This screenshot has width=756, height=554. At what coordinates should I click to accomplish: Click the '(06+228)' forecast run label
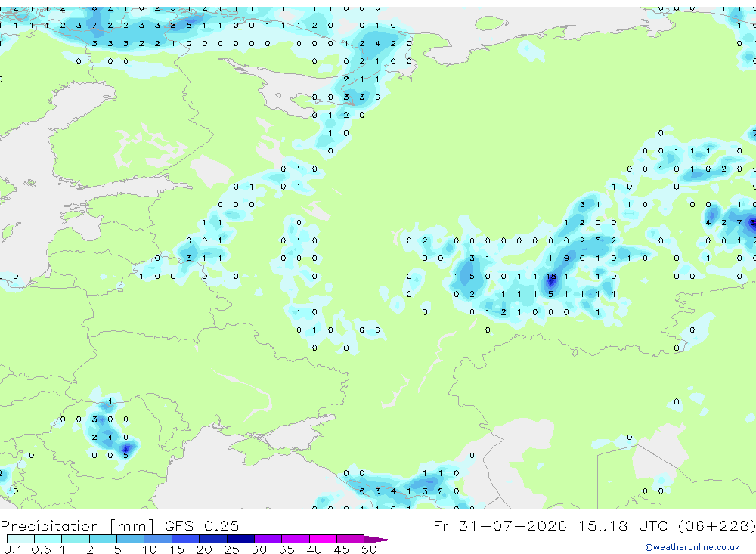[x=717, y=525]
